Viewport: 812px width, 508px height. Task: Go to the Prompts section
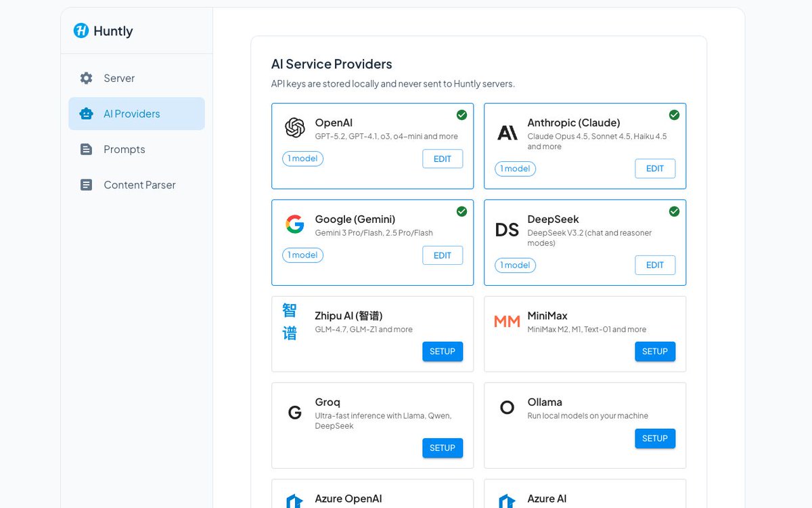(137, 149)
